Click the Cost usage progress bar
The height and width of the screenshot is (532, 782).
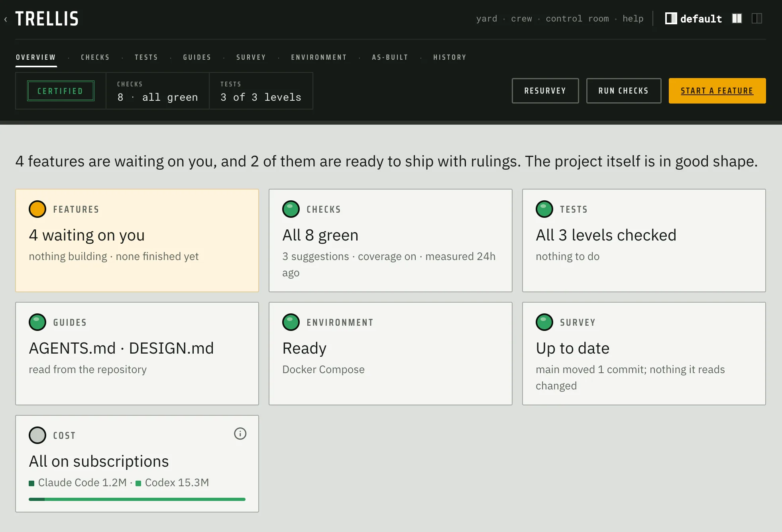137,499
